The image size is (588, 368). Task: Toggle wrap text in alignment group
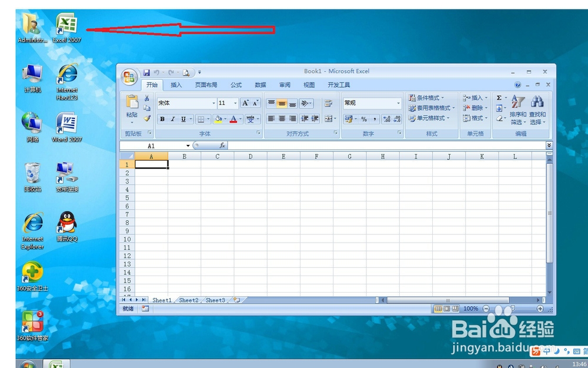(x=329, y=103)
